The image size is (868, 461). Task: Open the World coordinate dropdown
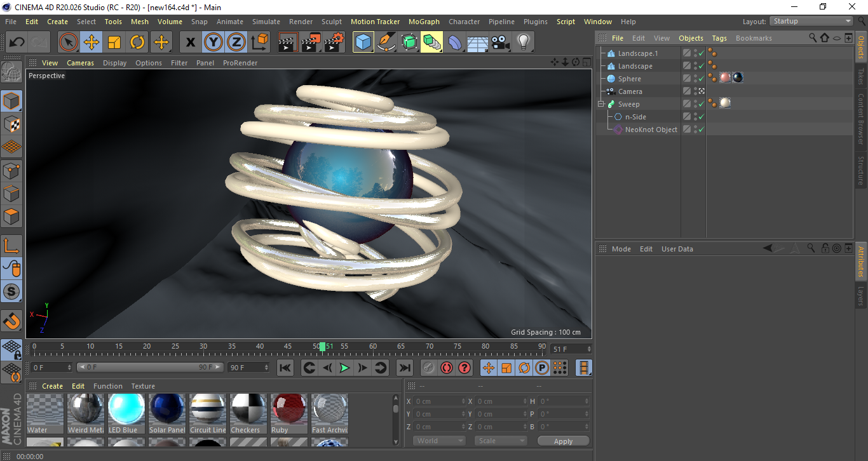click(439, 441)
